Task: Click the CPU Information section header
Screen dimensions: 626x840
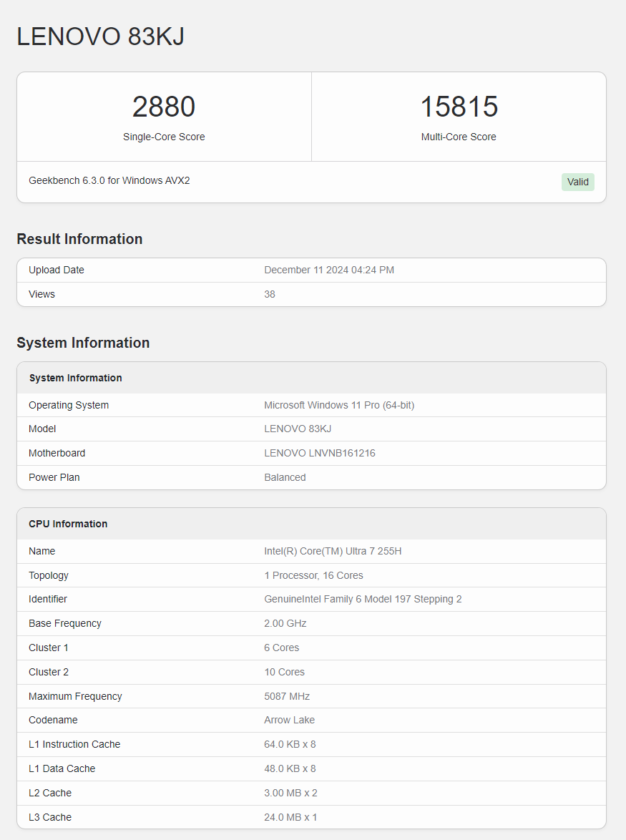Action: [x=68, y=524]
